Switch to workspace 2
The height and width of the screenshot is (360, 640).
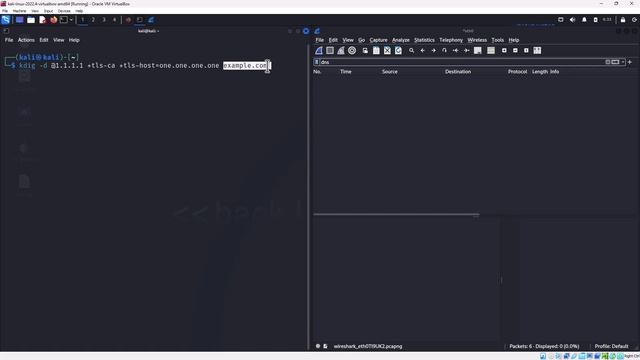pyautogui.click(x=93, y=20)
